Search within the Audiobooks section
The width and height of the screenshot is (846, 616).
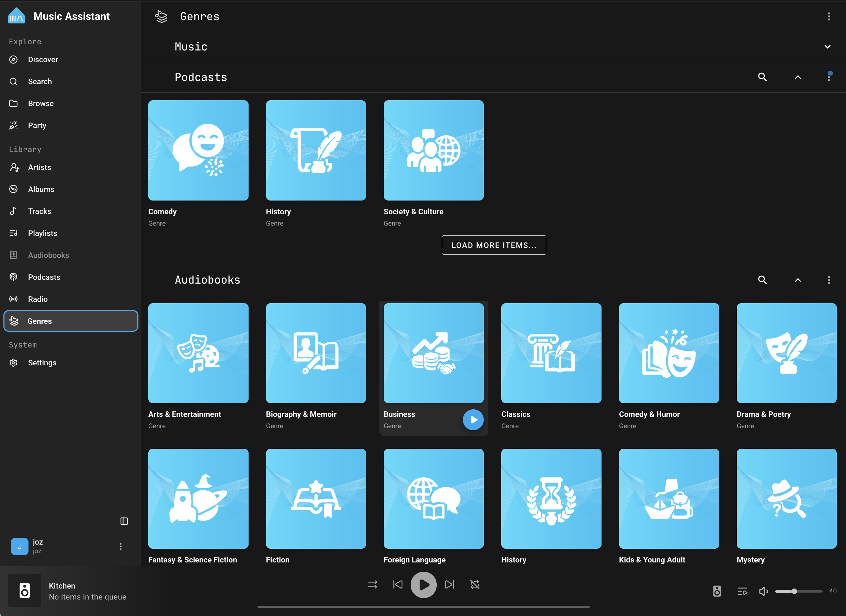pos(763,280)
